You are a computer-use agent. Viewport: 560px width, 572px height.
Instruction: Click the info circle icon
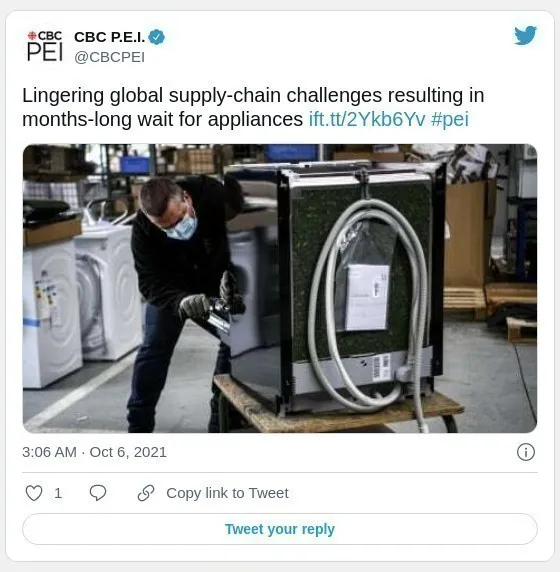(x=526, y=452)
